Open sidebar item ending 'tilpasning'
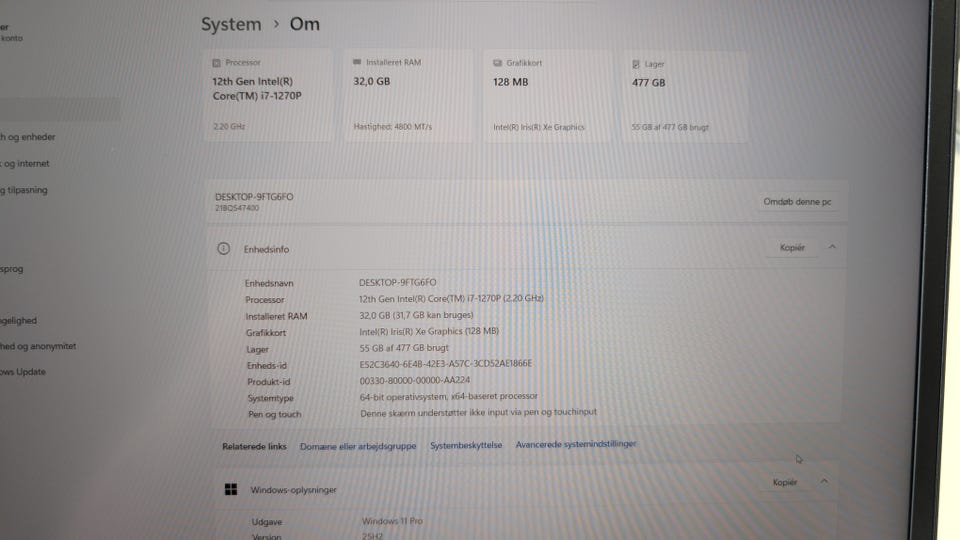960x540 pixels. (24, 190)
